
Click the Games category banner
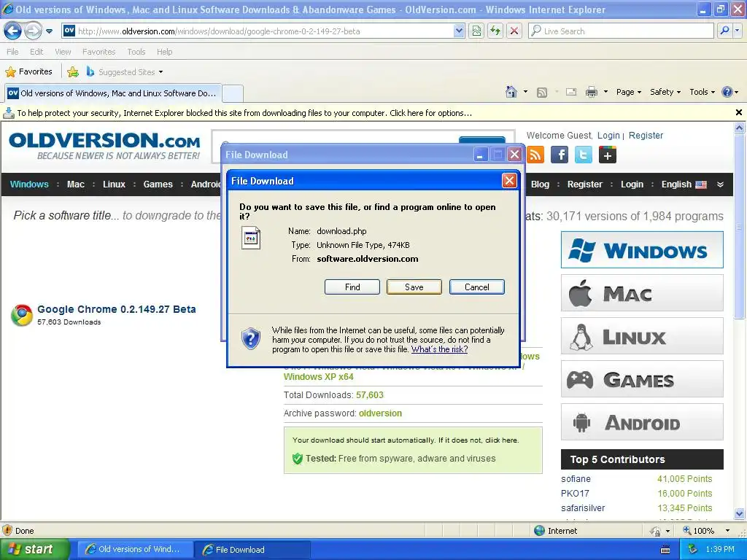click(x=642, y=379)
